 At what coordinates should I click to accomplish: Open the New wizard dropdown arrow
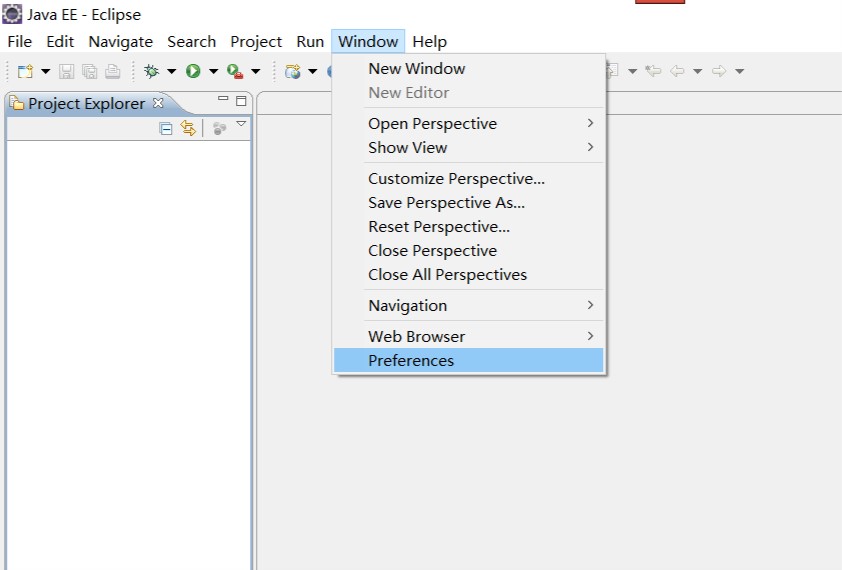click(x=46, y=71)
